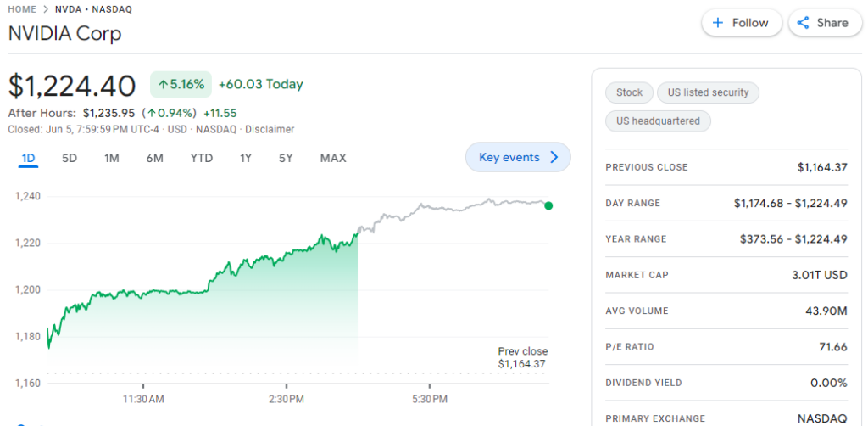Click the NVDA • NASDAQ breadcrumb
868x426 pixels.
click(x=93, y=9)
